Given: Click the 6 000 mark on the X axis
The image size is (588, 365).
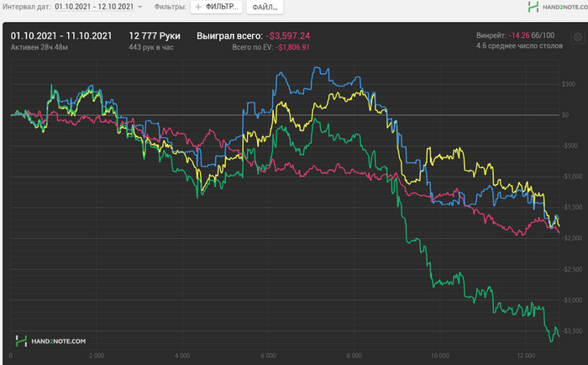Looking at the screenshot, I should point(268,356).
